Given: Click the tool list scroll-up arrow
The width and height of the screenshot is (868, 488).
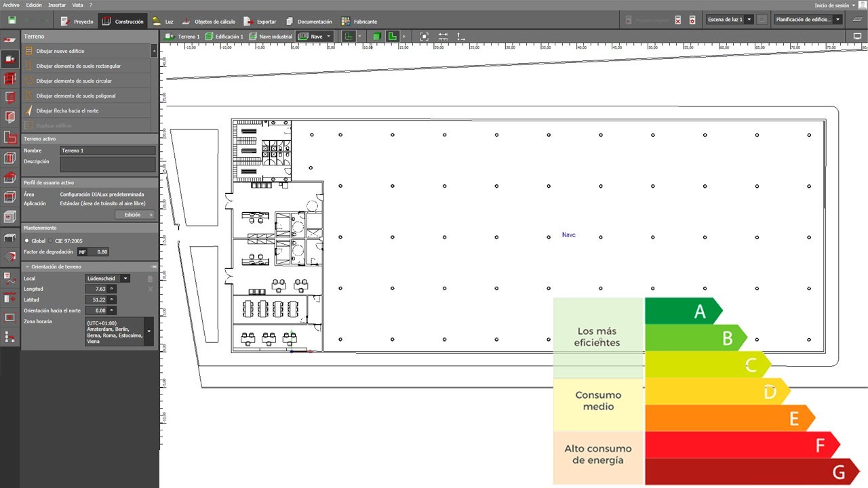Looking at the screenshot, I should pos(155,51).
